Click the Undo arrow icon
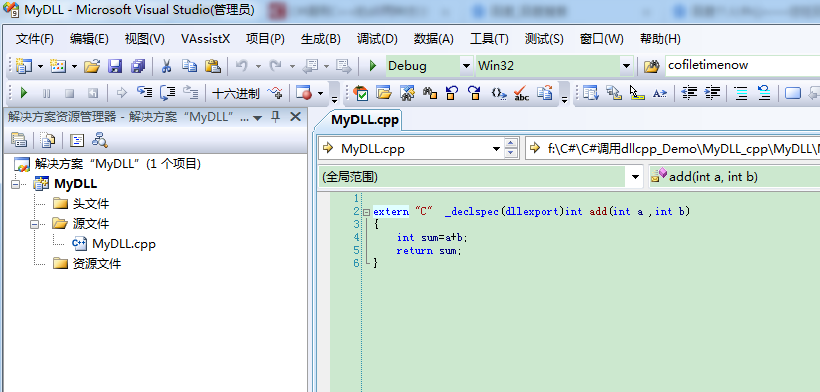Viewport: 820px width, 392px height. click(241, 66)
